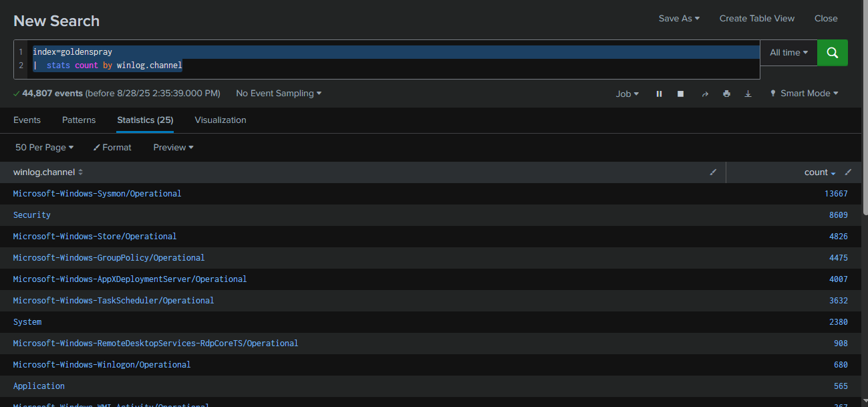The image size is (868, 407).
Task: Open the Microsoft-Windows-Sysmon/Operational channel link
Action: pyautogui.click(x=97, y=194)
